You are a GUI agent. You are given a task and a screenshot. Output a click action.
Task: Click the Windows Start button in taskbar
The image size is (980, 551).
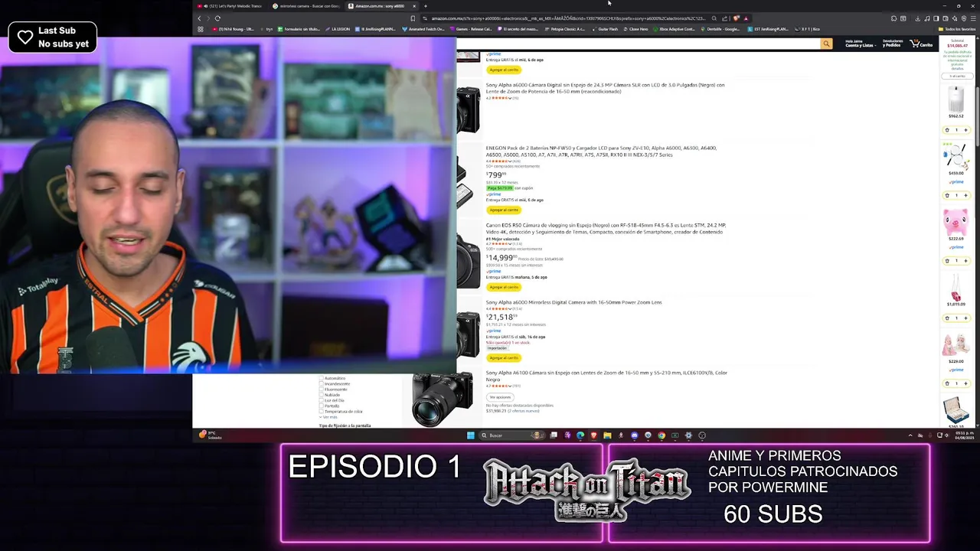pos(470,435)
